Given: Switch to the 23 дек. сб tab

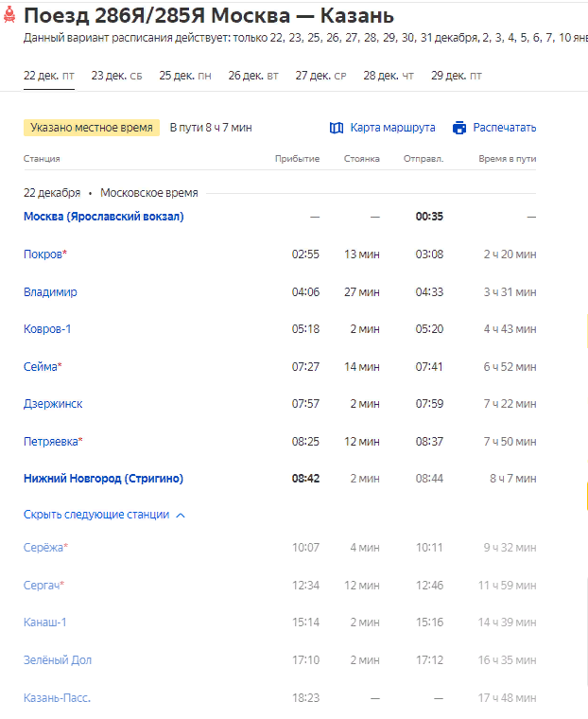Looking at the screenshot, I should click(117, 75).
